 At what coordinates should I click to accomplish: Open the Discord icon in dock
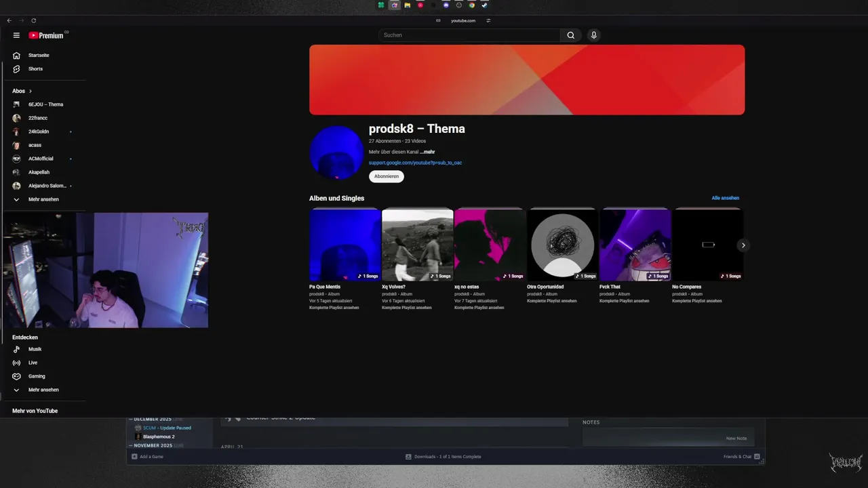446,5
